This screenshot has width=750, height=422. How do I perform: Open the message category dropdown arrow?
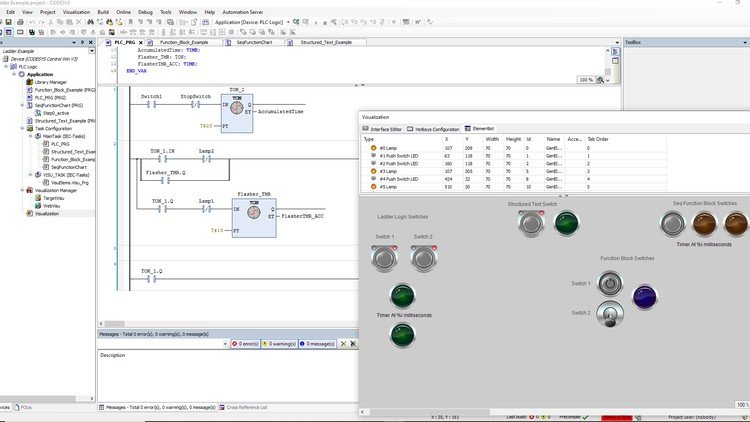(x=225, y=344)
